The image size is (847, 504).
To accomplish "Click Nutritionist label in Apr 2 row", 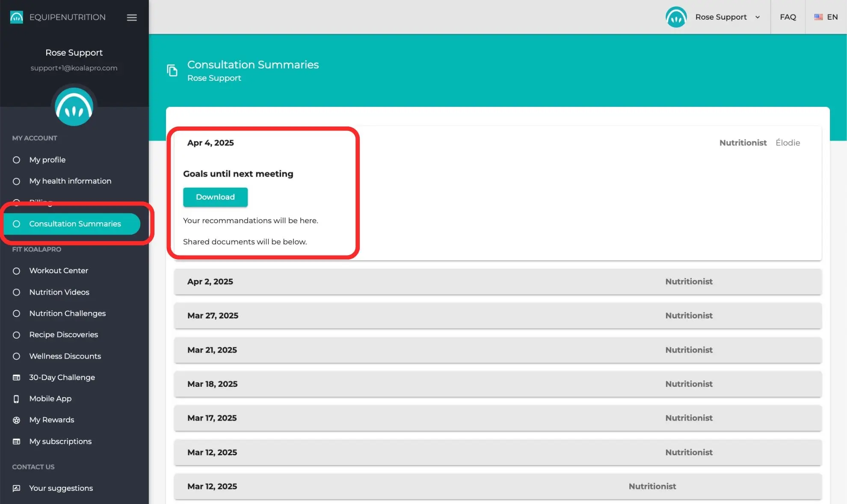I will [689, 282].
